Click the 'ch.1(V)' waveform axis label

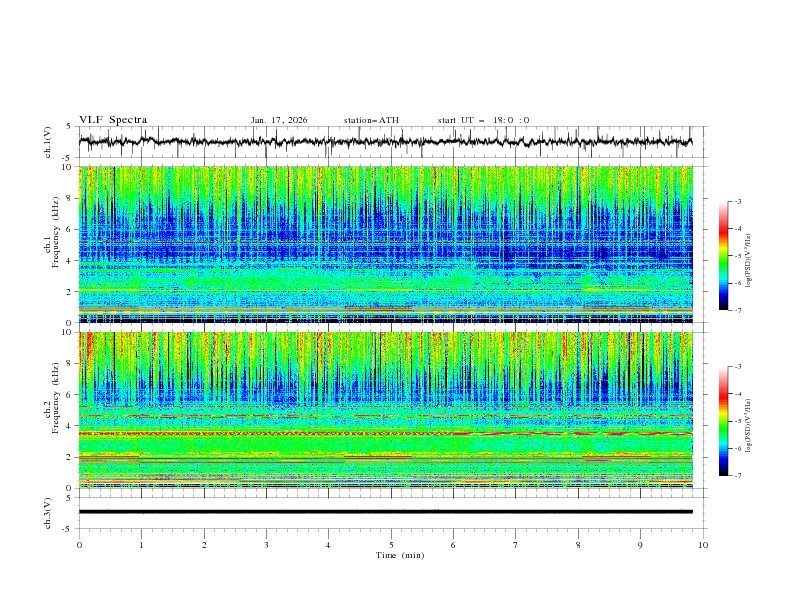(48, 142)
